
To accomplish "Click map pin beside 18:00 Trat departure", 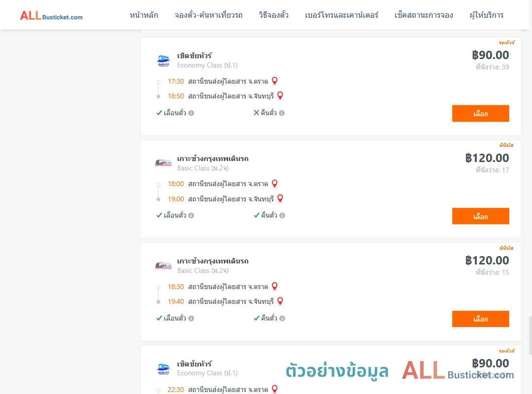I will (x=275, y=184).
